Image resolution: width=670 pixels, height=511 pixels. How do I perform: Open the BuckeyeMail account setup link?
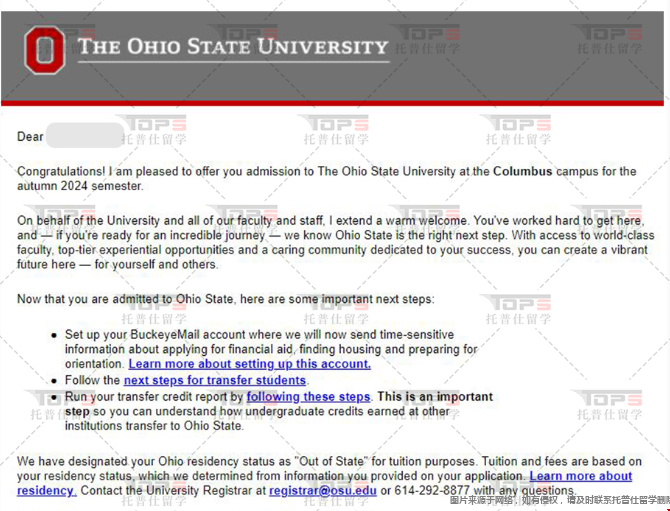(250, 364)
